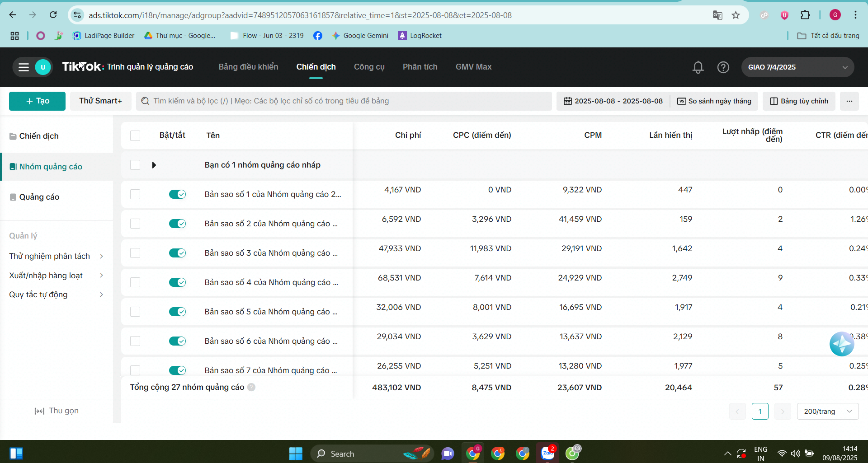
Task: Turn off Bản sao số 5 ad group
Action: 177,312
